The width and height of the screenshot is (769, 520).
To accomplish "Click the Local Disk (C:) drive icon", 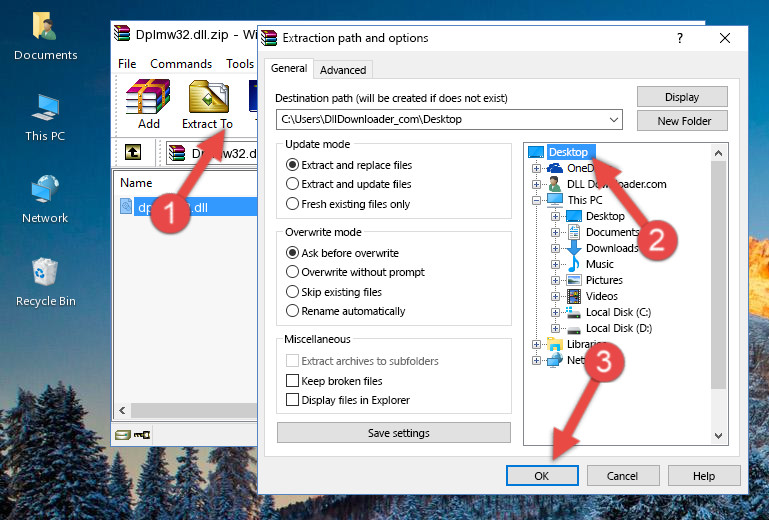I will pos(573,312).
